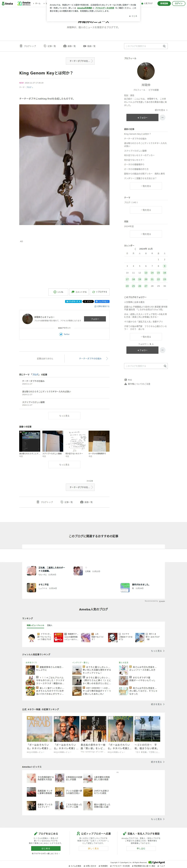Image resolution: width=187 pixels, height=868 pixels.
Task: Open the Ameba利用規約 link in the notice
Action: coord(85,8)
